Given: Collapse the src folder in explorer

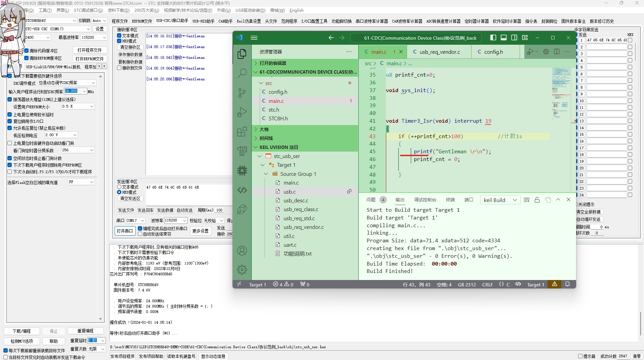Looking at the screenshot, I should click(x=261, y=83).
